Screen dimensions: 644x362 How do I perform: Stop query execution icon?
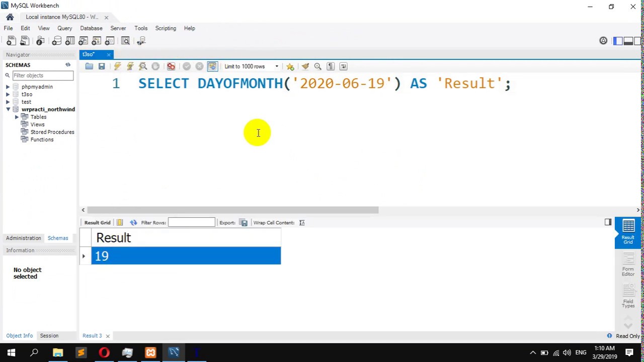(155, 66)
